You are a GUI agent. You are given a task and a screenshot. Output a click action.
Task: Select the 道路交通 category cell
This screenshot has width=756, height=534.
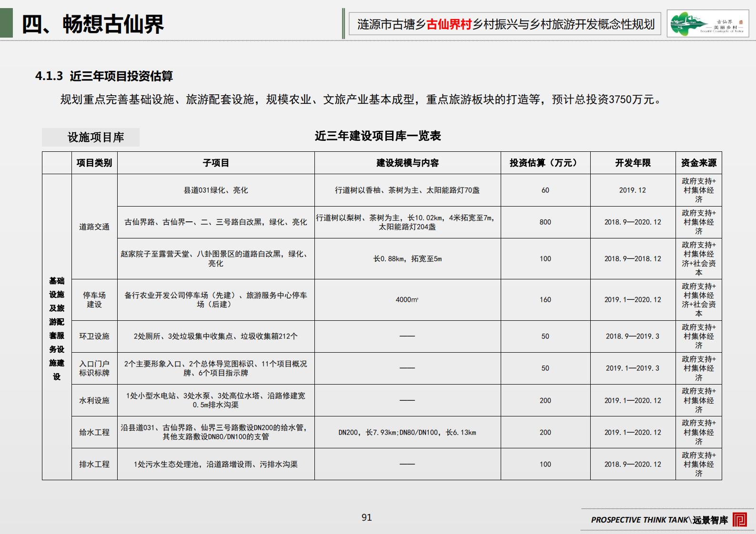coord(94,227)
